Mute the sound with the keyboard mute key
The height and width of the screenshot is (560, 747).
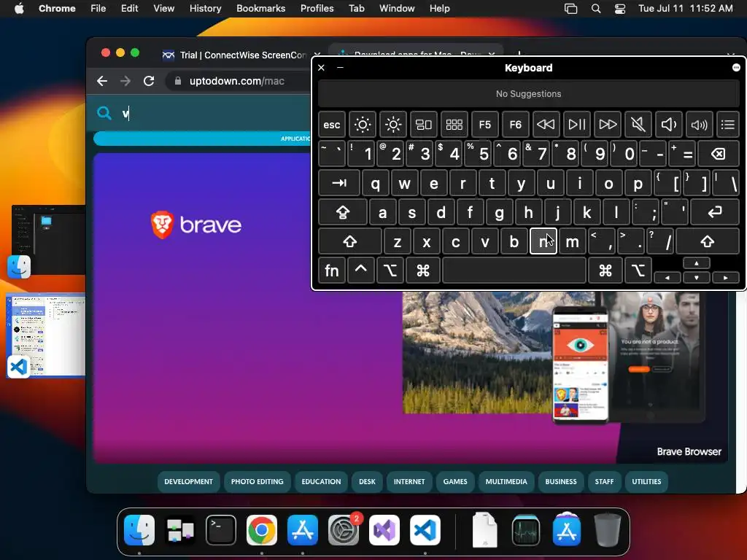pyautogui.click(x=638, y=125)
